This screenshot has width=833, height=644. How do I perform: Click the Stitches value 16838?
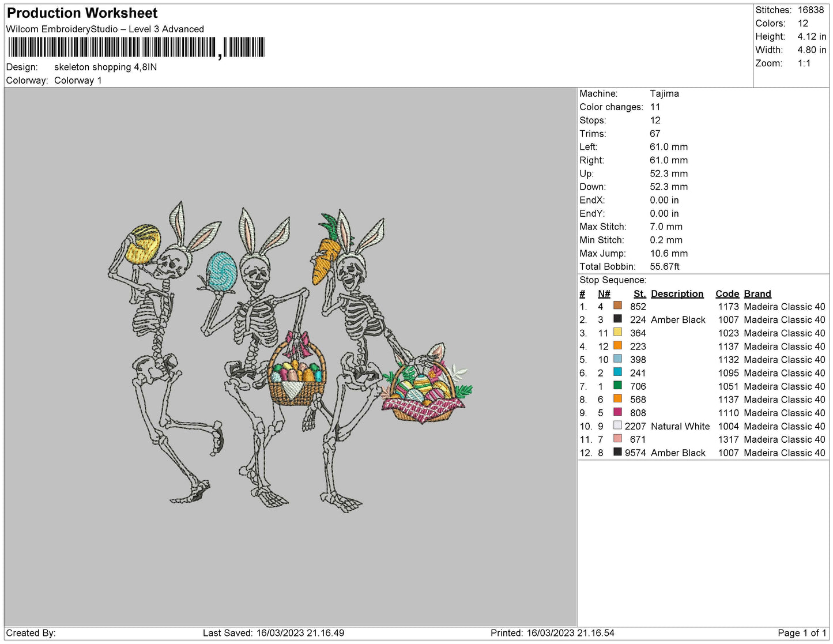(811, 10)
